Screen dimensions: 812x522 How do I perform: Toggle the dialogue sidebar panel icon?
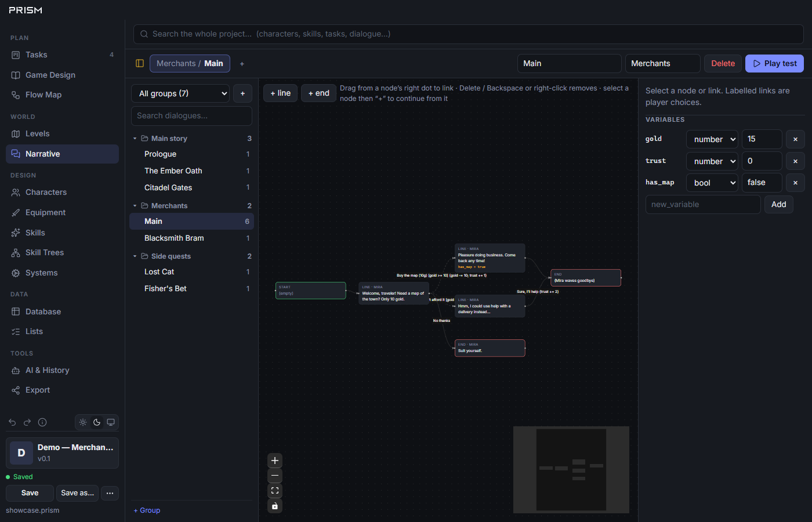pos(140,63)
